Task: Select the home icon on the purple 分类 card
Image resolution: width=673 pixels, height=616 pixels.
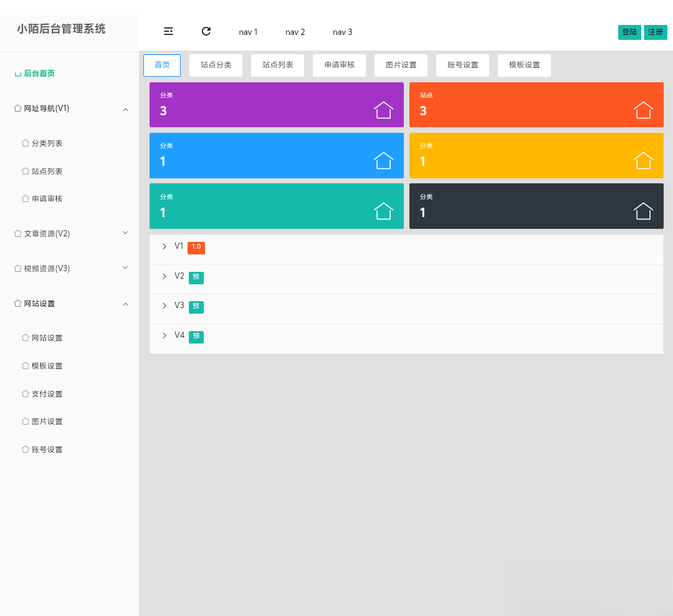Action: pyautogui.click(x=383, y=110)
